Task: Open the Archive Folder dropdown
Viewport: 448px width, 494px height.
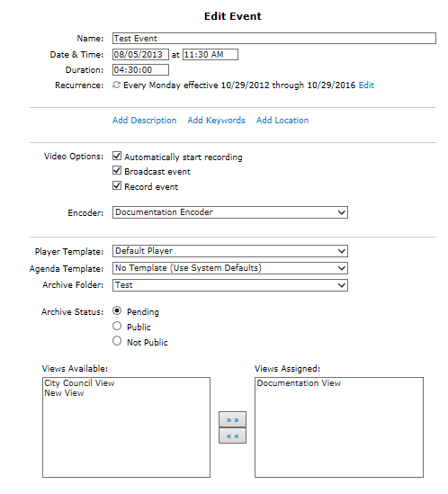Action: point(230,285)
